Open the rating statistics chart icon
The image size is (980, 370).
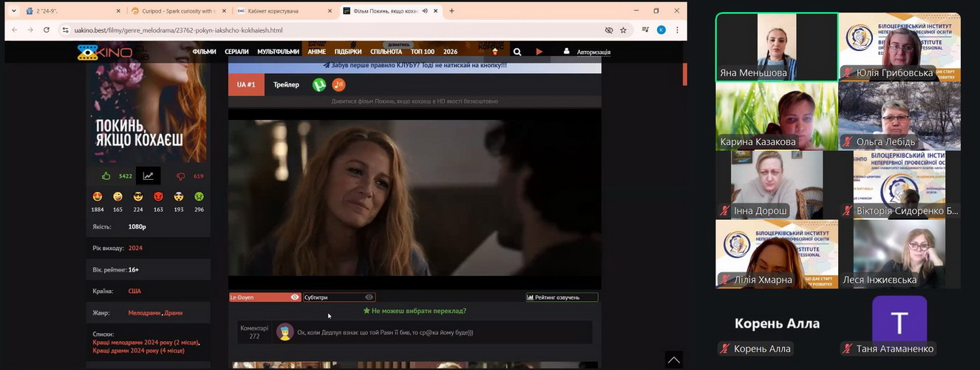(x=149, y=176)
